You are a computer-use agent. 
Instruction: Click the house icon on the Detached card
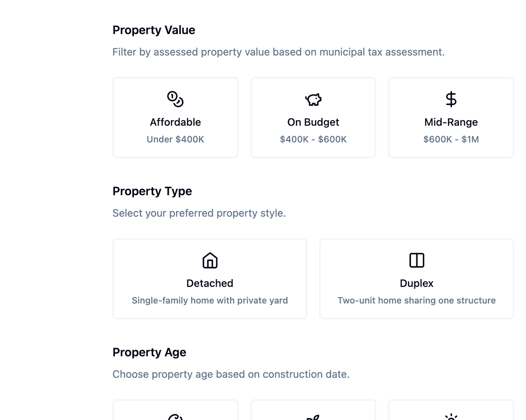210,260
